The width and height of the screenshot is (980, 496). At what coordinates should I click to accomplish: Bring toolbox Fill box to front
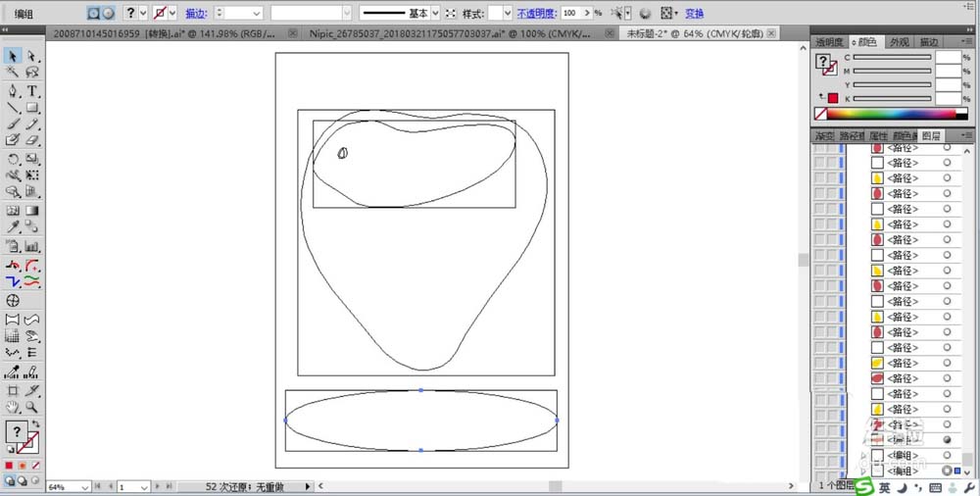tap(17, 432)
